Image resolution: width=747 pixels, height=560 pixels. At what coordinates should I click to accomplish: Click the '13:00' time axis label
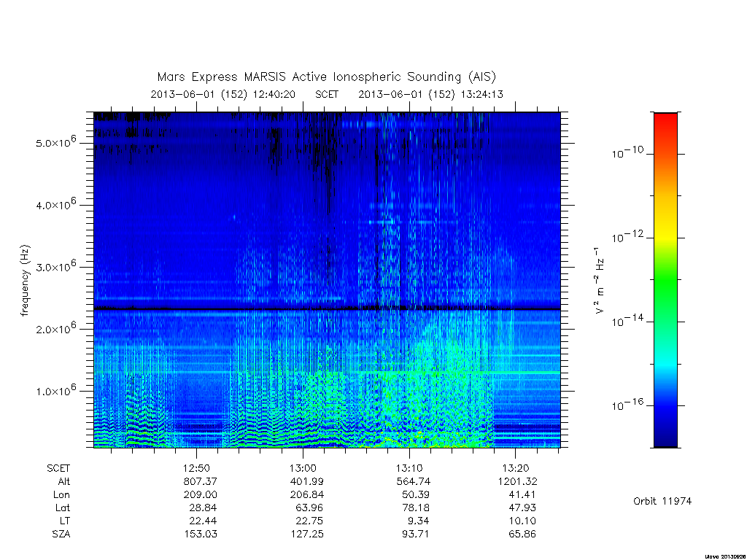click(303, 468)
